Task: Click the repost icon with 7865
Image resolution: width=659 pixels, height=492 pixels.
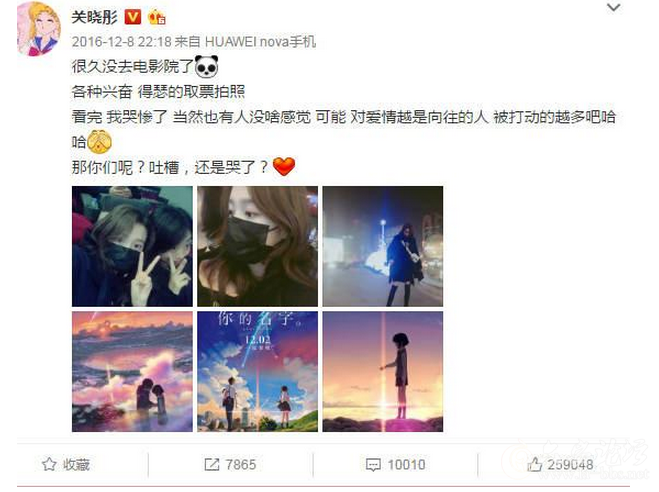Action: point(230,464)
